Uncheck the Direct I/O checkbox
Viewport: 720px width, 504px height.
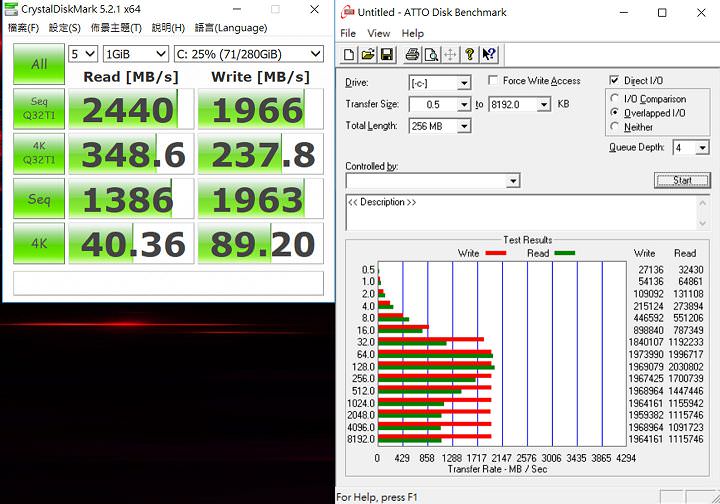(x=614, y=81)
